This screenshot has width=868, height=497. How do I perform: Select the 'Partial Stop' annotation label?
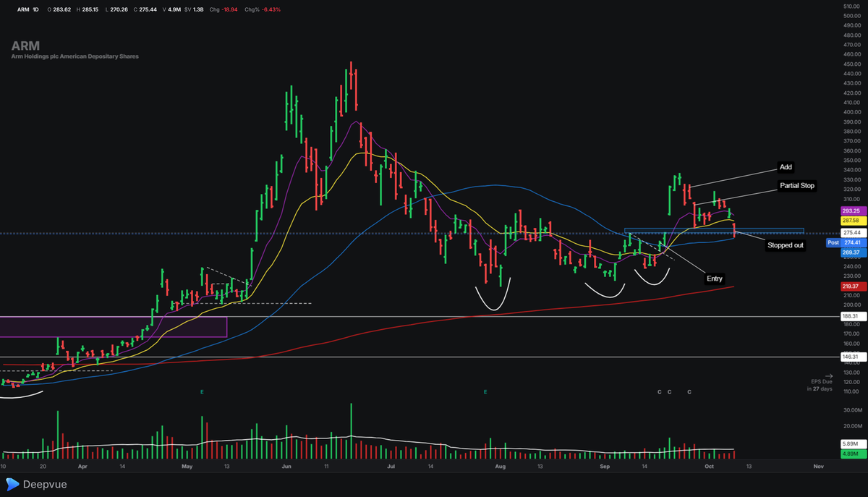pyautogui.click(x=797, y=186)
